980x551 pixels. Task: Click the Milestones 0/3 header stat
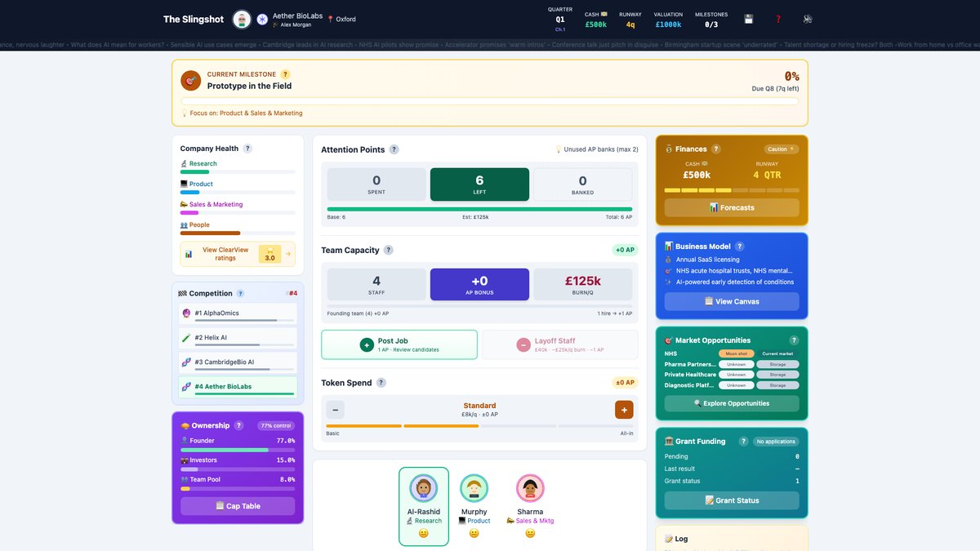pyautogui.click(x=711, y=20)
